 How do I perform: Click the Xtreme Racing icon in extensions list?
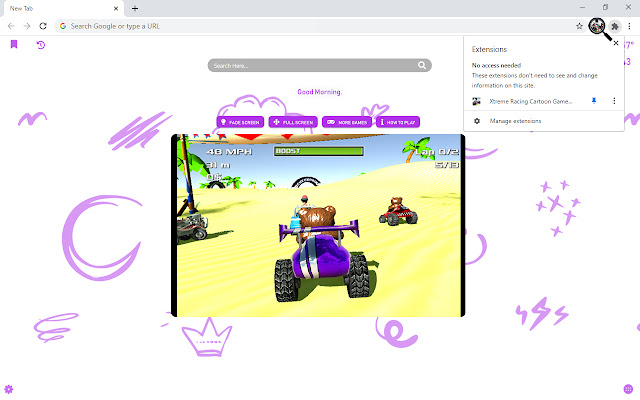476,101
